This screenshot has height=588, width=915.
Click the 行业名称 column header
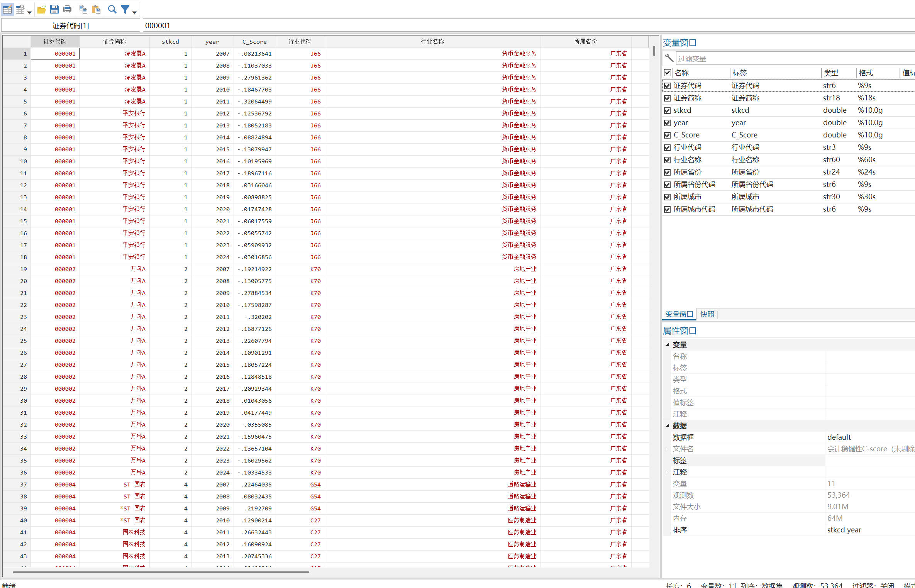(432, 41)
